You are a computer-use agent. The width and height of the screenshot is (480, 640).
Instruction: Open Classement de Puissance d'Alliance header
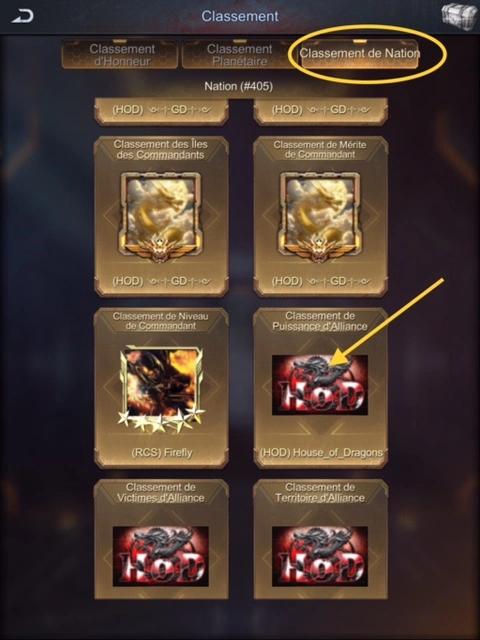(320, 321)
